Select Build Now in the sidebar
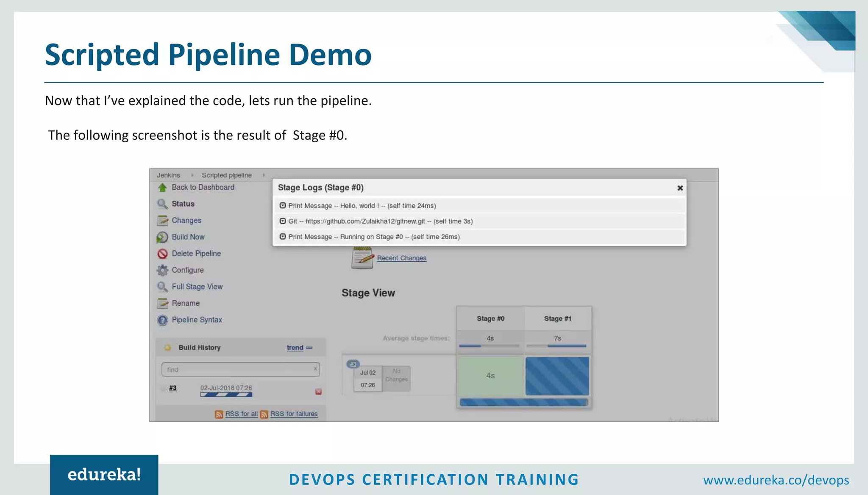Screen dimensions: 868x495 [x=188, y=237]
